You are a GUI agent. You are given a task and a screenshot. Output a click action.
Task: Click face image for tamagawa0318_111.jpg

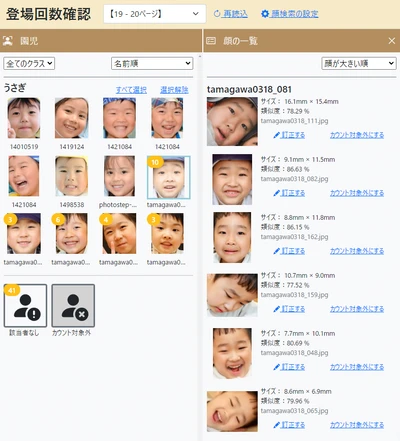point(232,121)
